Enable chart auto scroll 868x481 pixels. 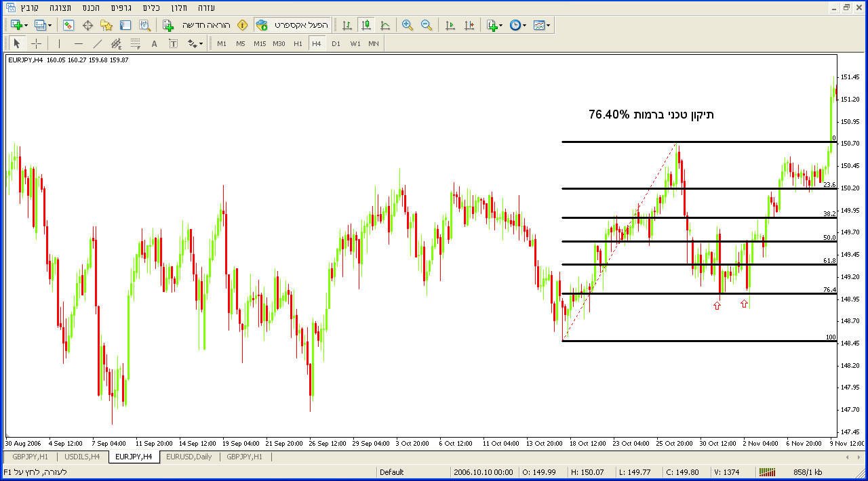pos(450,25)
